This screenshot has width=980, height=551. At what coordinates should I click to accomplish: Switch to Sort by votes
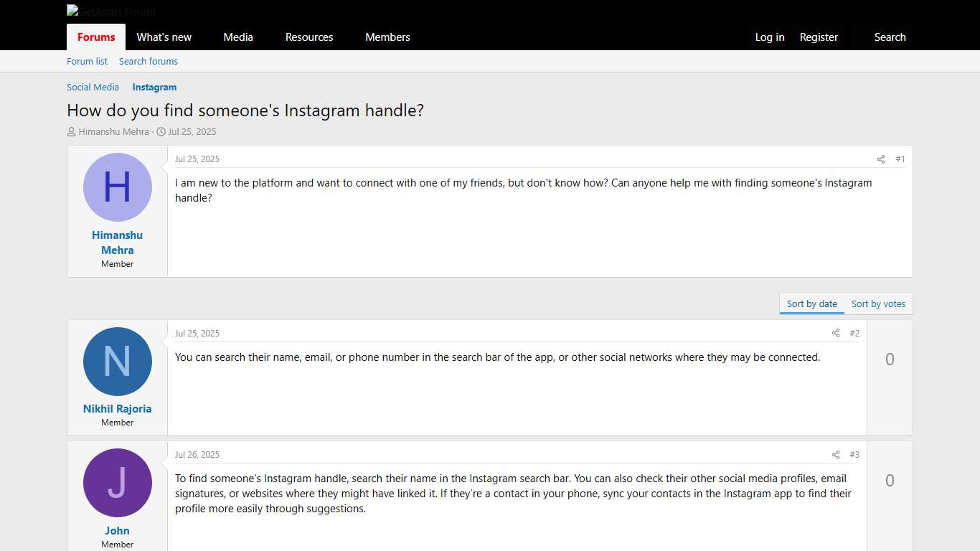[878, 303]
